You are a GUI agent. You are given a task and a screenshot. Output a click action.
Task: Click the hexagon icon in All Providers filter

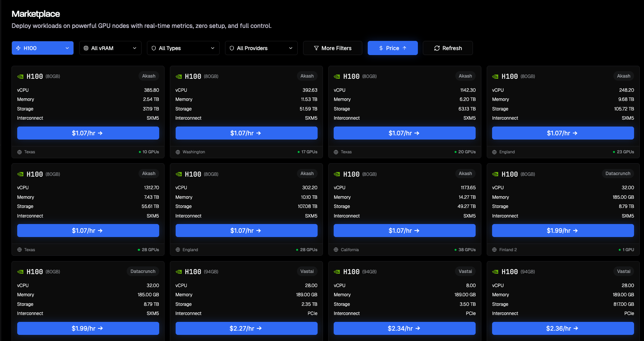pyautogui.click(x=232, y=48)
